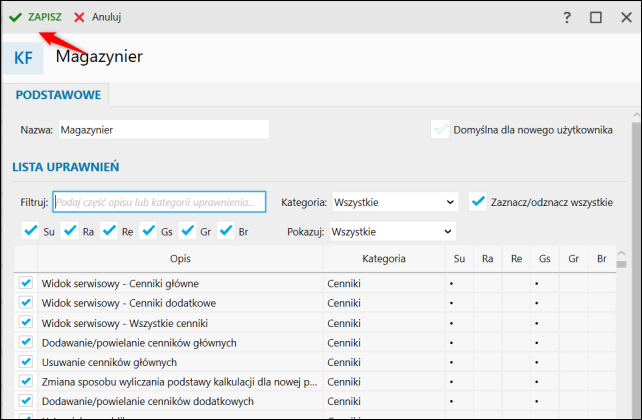
Task: Close the Magazynier dialog window
Action: point(623,17)
